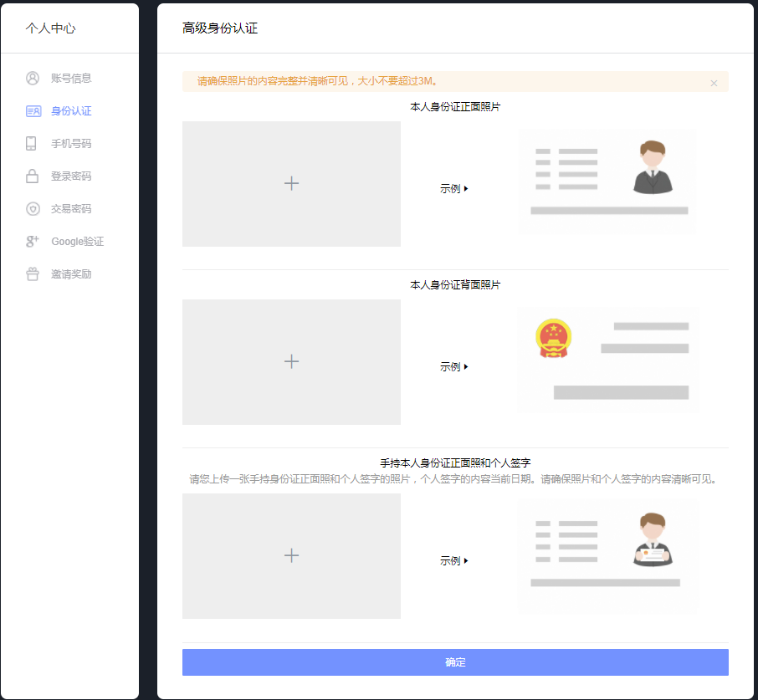The height and width of the screenshot is (700, 758).
Task: Upload ID card front photo area
Action: point(291,184)
